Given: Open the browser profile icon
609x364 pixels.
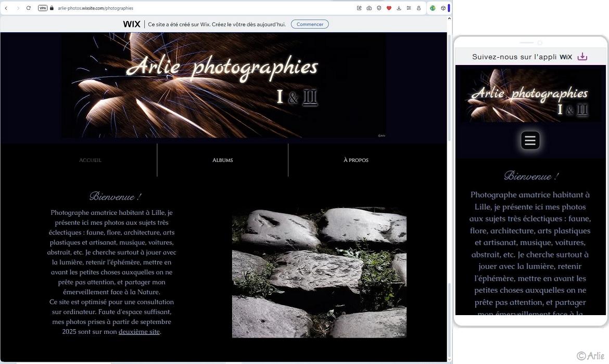Looking at the screenshot, I should click(418, 8).
